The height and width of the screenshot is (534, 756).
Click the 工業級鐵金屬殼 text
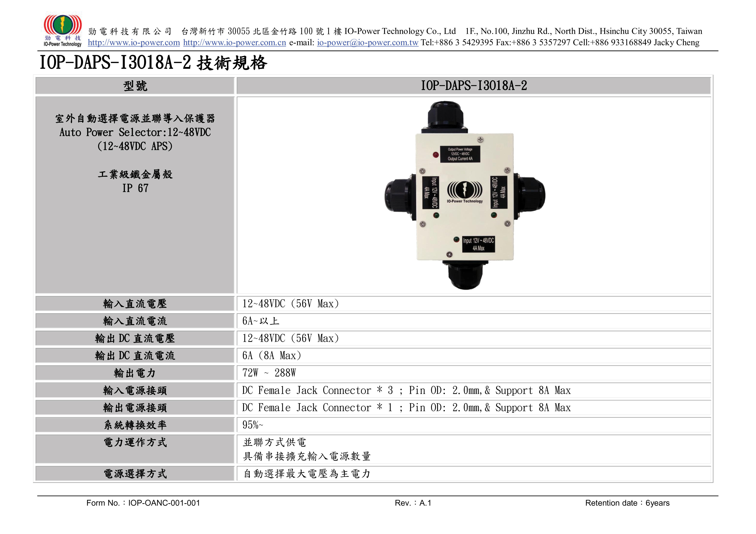click(x=135, y=174)
